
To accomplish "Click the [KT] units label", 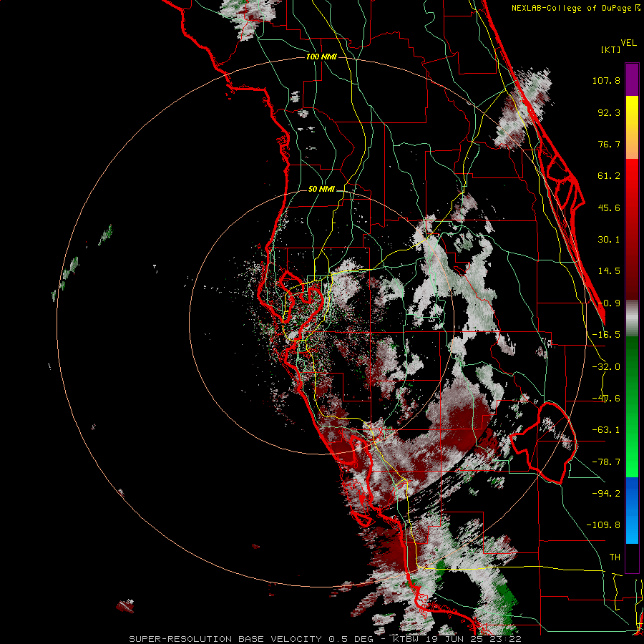I will [x=611, y=49].
